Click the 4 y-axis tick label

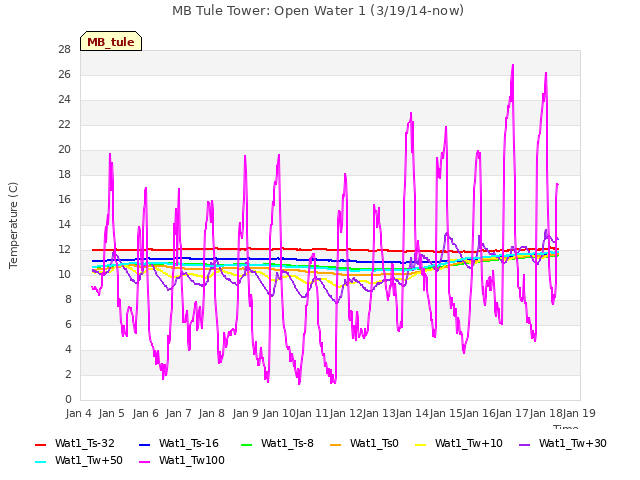point(68,350)
